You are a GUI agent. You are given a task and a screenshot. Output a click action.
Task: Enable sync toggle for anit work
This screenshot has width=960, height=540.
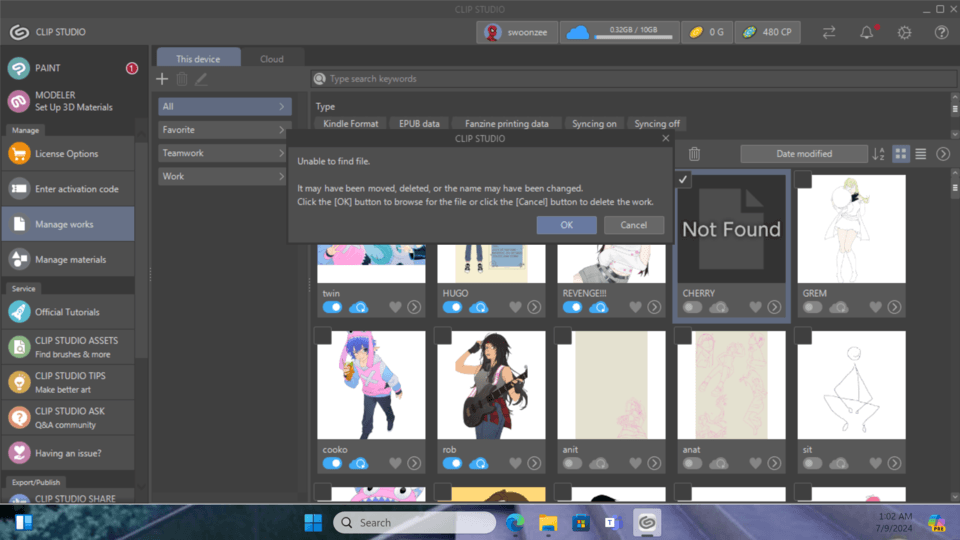[x=572, y=463]
